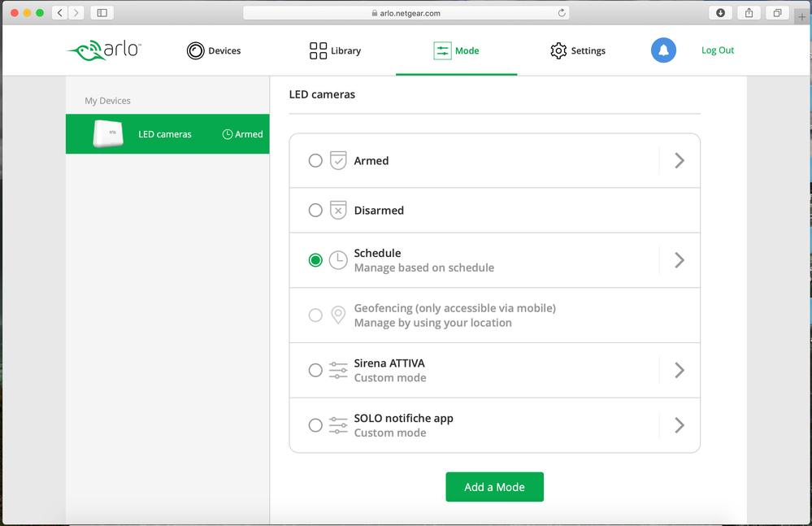Click the Armed shield checkmark icon
Viewport: 812px width, 526px height.
pos(338,160)
